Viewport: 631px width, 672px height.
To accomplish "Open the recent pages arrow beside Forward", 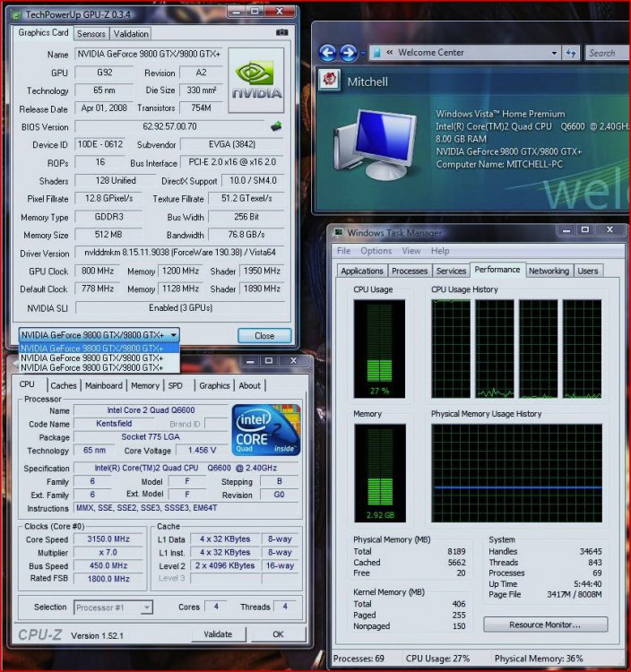I will tap(363, 53).
